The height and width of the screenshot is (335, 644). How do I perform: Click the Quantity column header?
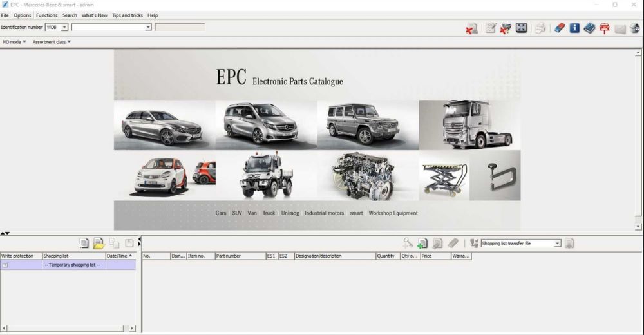coord(388,256)
